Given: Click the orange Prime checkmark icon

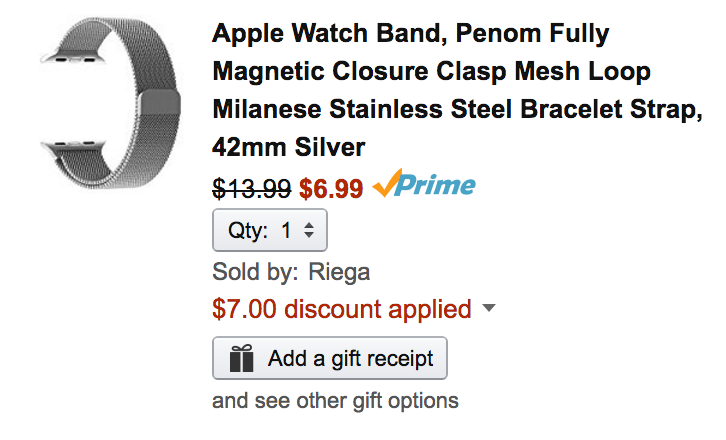Looking at the screenshot, I should pyautogui.click(x=387, y=186).
